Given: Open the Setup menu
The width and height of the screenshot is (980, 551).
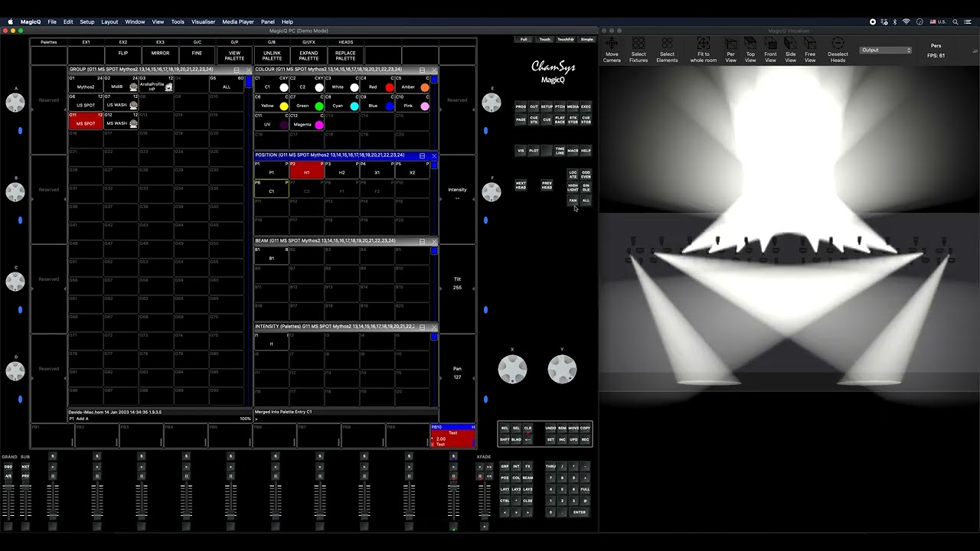Looking at the screenshot, I should tap(87, 22).
